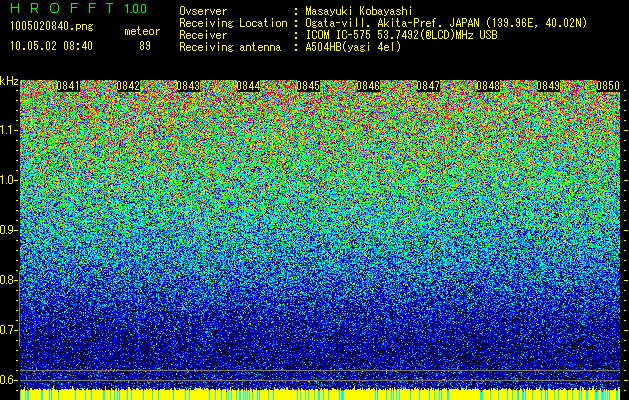Image resolution: width=629 pixels, height=400 pixels.
Task: Click the 0848 time marker
Action: coord(489,86)
